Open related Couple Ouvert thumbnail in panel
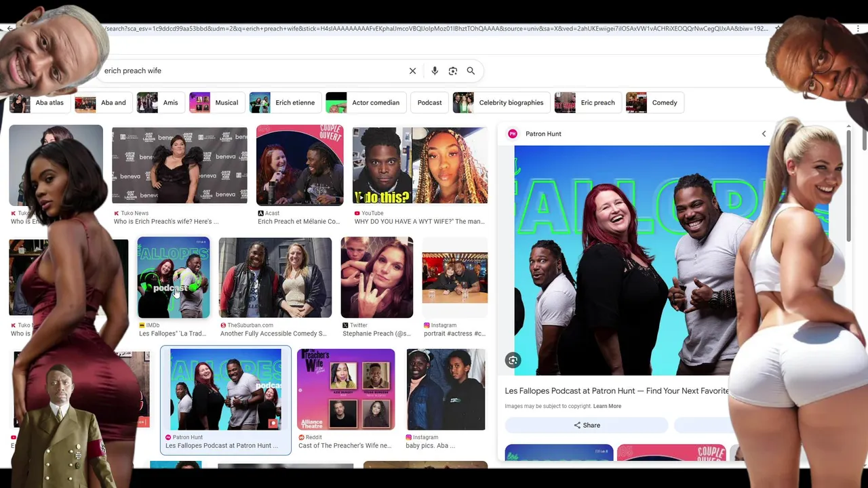 tap(671, 453)
